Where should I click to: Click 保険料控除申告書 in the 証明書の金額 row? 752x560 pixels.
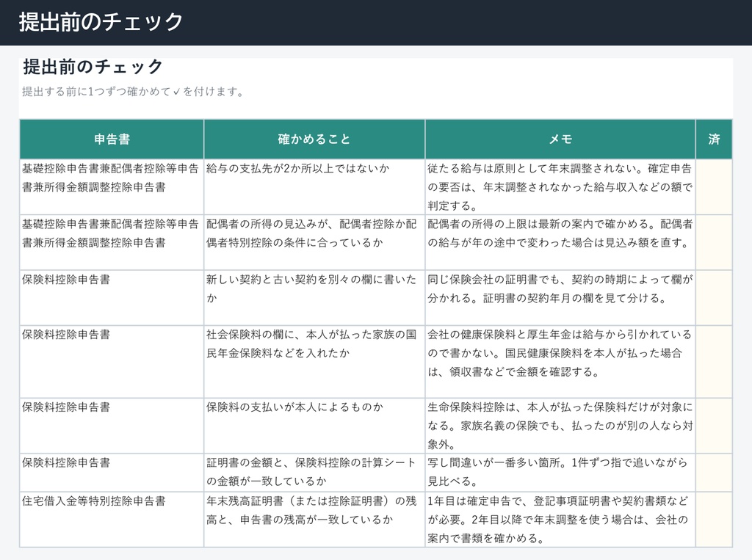pyautogui.click(x=112, y=472)
